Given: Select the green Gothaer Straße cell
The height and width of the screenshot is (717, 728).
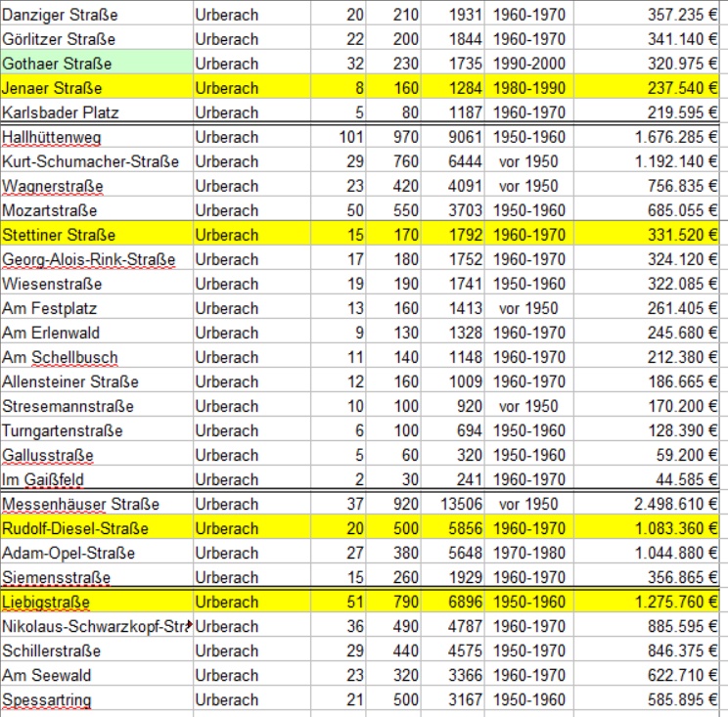Looking at the screenshot, I should pos(95,64).
